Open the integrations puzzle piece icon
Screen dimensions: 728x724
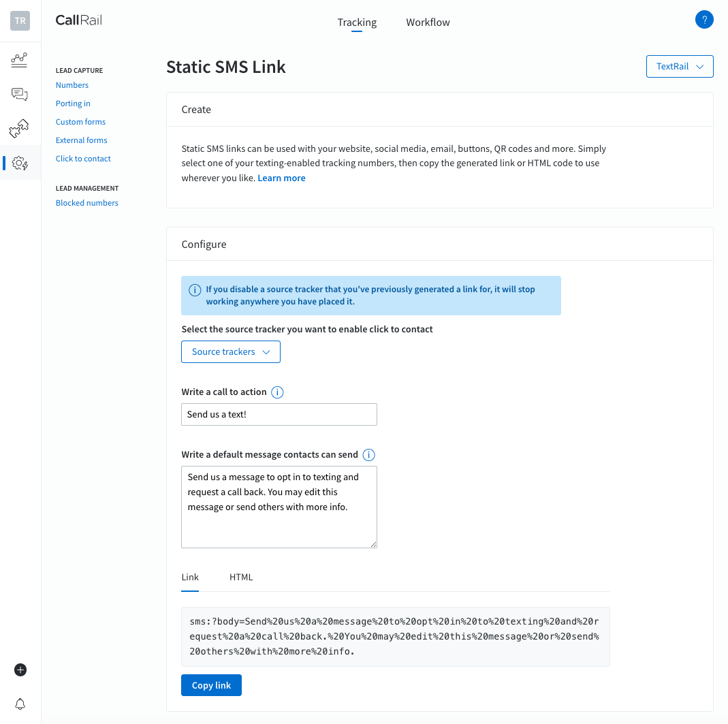(19, 128)
